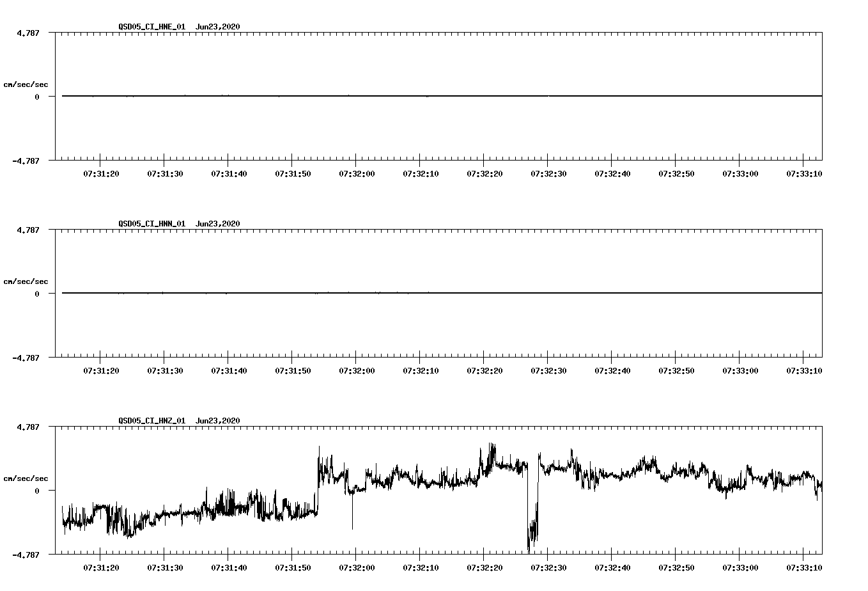The image size is (868, 591).
Task: Click the 07:31:50 time label on HNE plot
Action: 293,173
